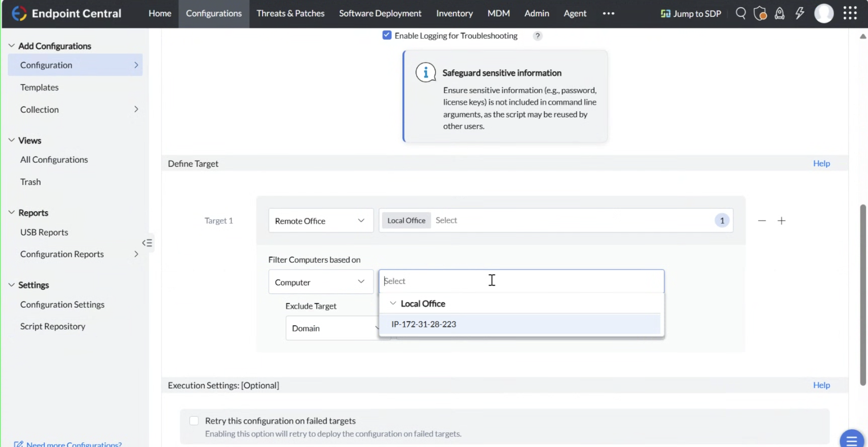Click the search magnifier icon
Image resolution: width=868 pixels, height=447 pixels.
(740, 14)
